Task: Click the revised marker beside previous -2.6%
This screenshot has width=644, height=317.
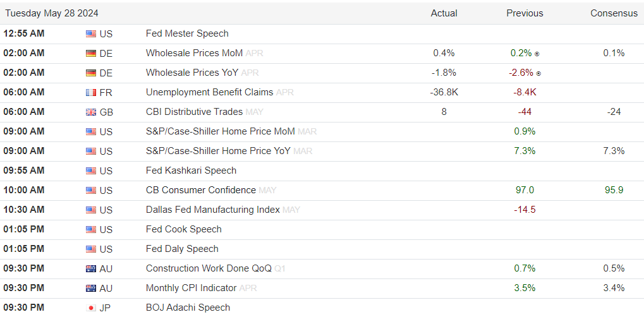Action: coord(539,73)
